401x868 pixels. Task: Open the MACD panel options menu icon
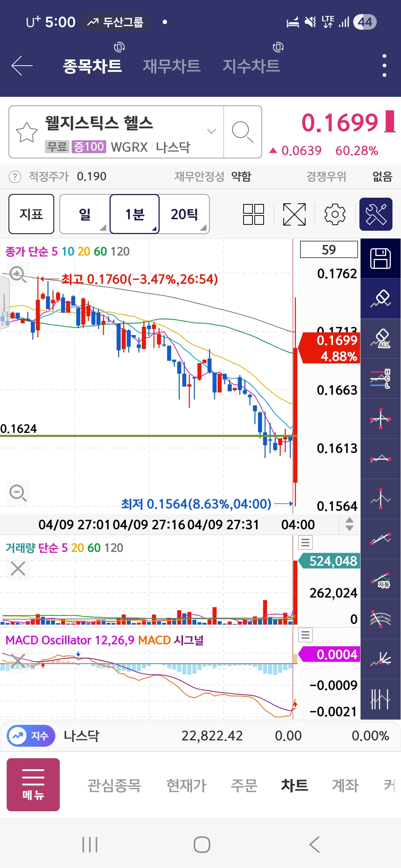(306, 635)
